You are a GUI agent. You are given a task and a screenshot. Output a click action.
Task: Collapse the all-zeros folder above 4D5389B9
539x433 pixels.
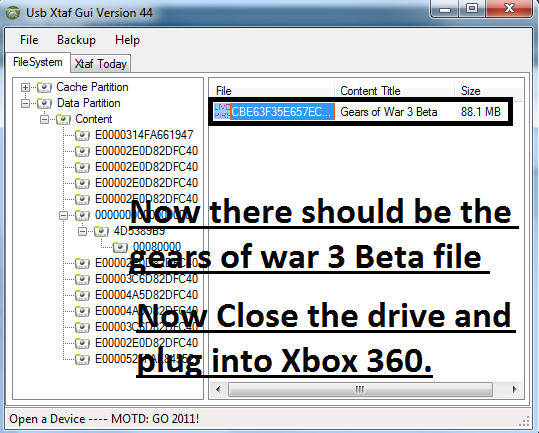pyautogui.click(x=63, y=215)
